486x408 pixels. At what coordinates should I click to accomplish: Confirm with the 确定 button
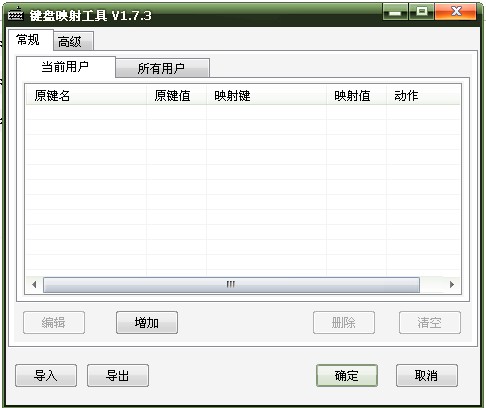(347, 375)
